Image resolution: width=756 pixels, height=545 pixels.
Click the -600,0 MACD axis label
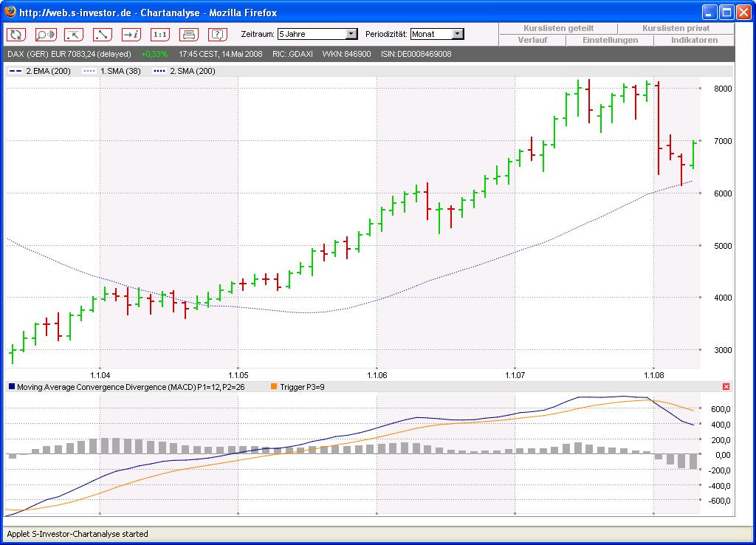(x=719, y=501)
